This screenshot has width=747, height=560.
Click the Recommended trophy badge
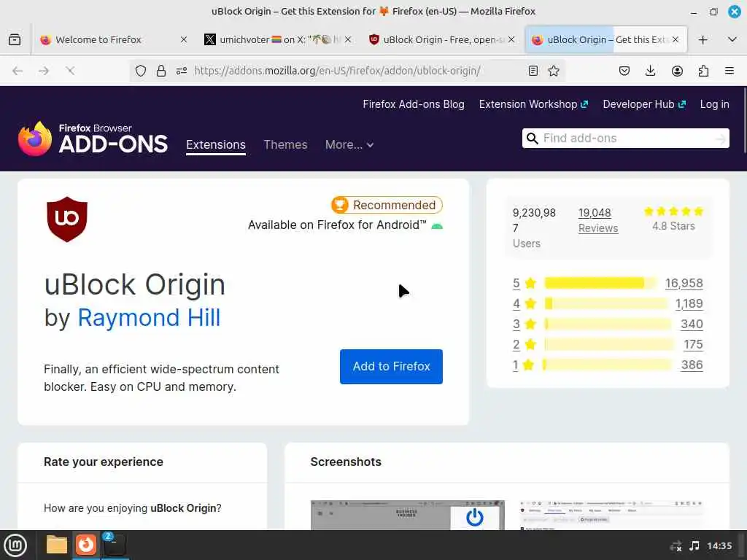coord(387,205)
